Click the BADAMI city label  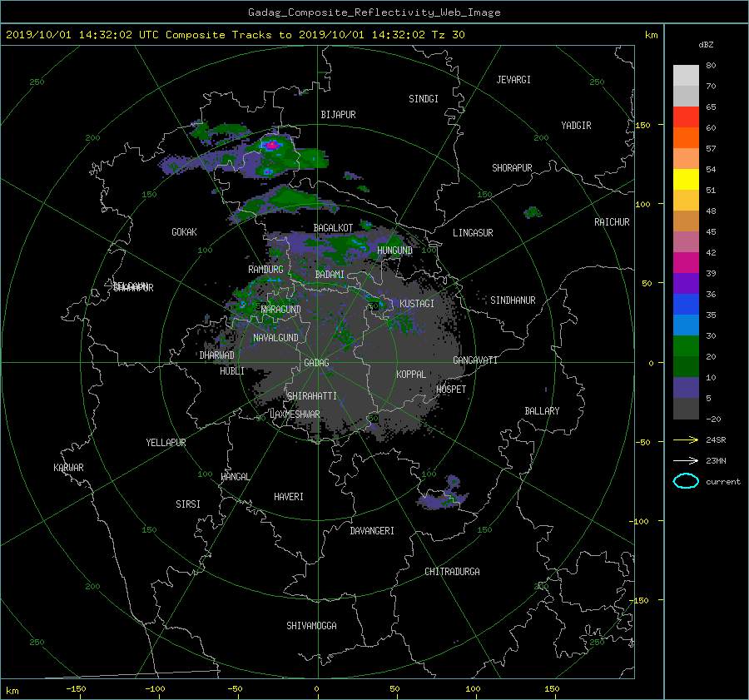(330, 275)
